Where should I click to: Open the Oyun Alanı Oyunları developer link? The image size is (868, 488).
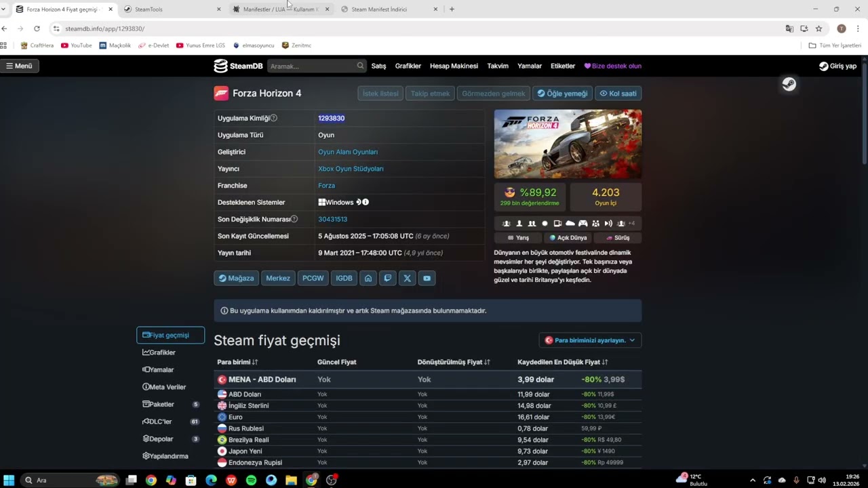[x=348, y=152]
